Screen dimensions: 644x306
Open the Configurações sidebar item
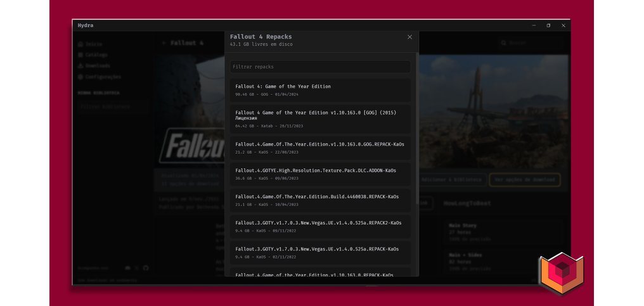click(99, 77)
